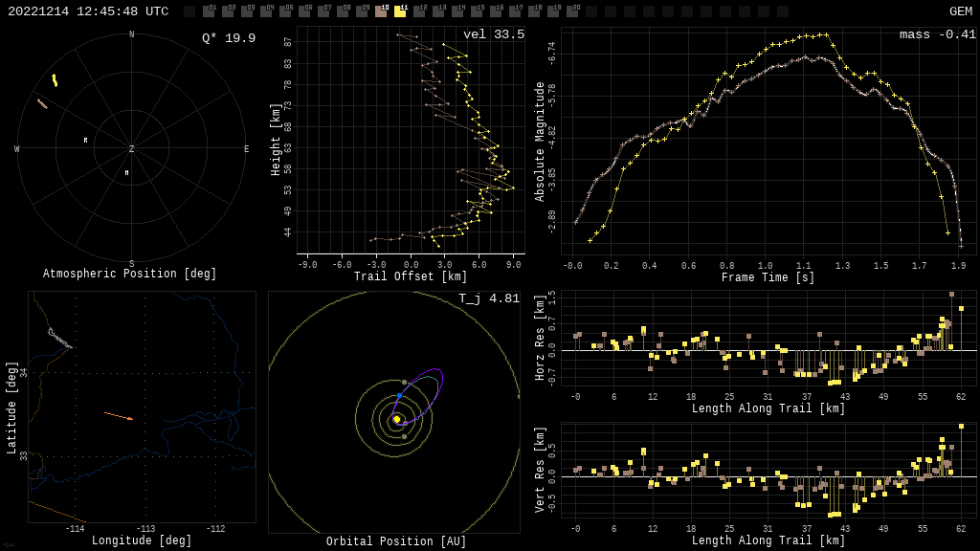Click the tan station 10 indicator square

pos(381,11)
